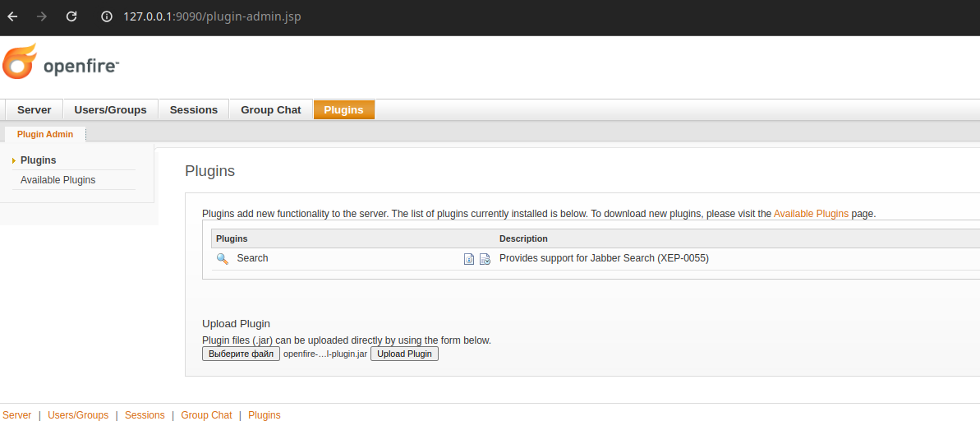Click the Search plugin name in the table
The height and width of the screenshot is (435, 980).
click(x=252, y=258)
